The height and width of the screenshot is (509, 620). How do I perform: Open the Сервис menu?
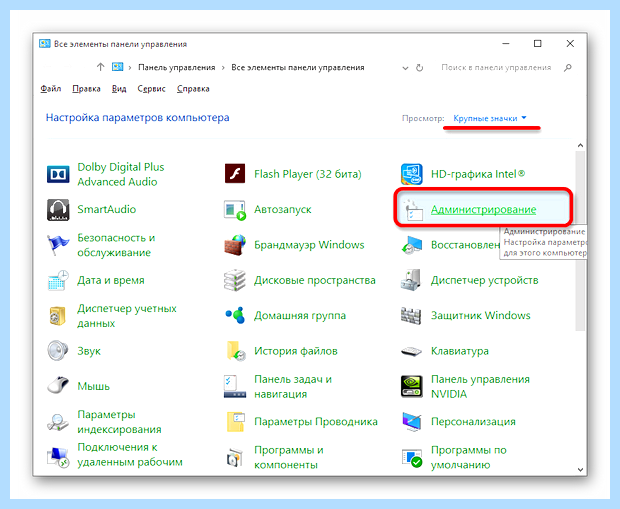pyautogui.click(x=151, y=89)
